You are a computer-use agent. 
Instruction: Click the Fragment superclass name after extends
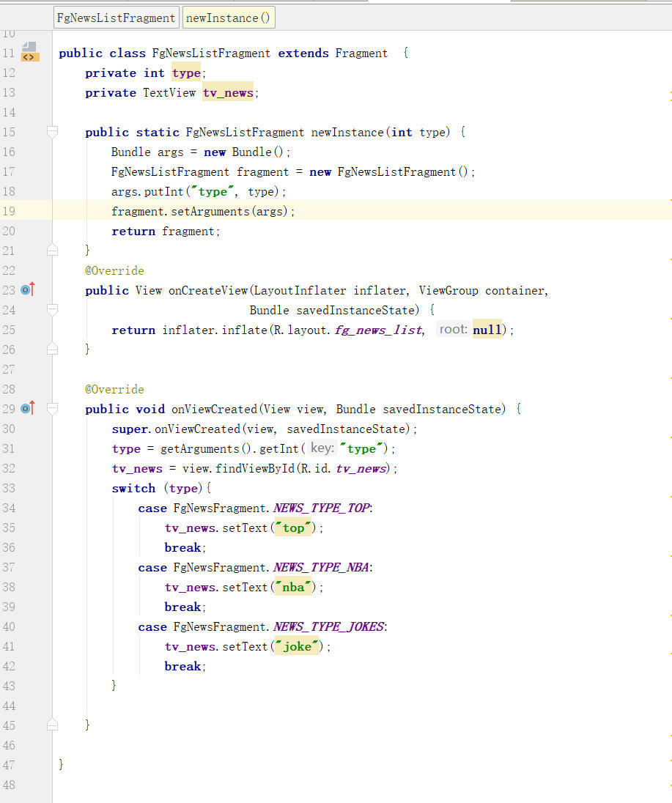[x=361, y=53]
